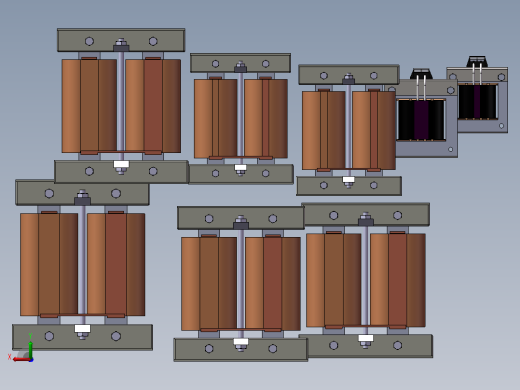Select the red X axis arrow of the triad
The image size is (520, 390).
pos(21,359)
